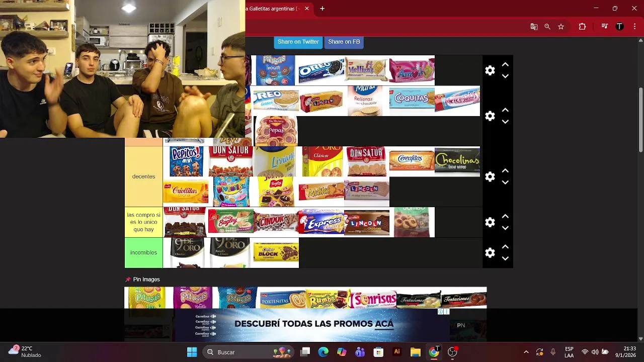Open OBS Studio from taskbar
This screenshot has width=644, height=362.
click(x=452, y=352)
